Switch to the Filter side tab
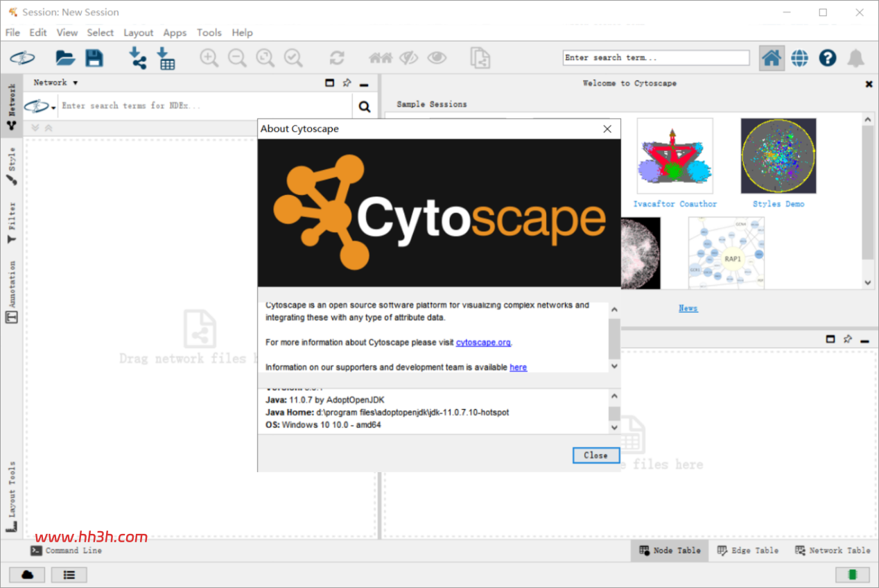Viewport: 879px width, 588px height. click(11, 222)
